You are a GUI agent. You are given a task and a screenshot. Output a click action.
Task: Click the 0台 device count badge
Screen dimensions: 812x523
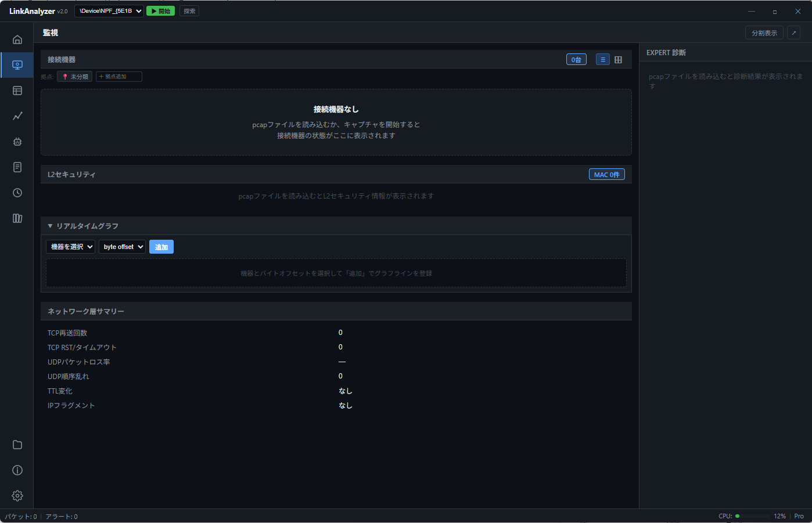coord(576,59)
